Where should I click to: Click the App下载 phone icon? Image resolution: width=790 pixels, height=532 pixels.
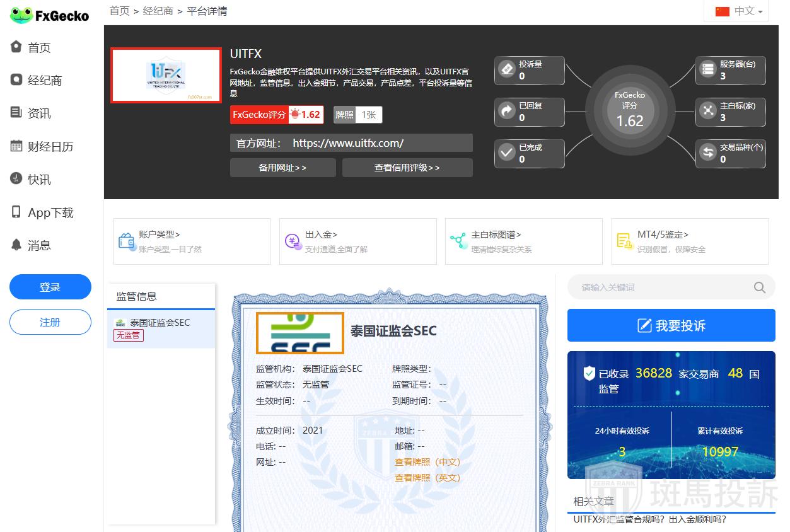(16, 212)
